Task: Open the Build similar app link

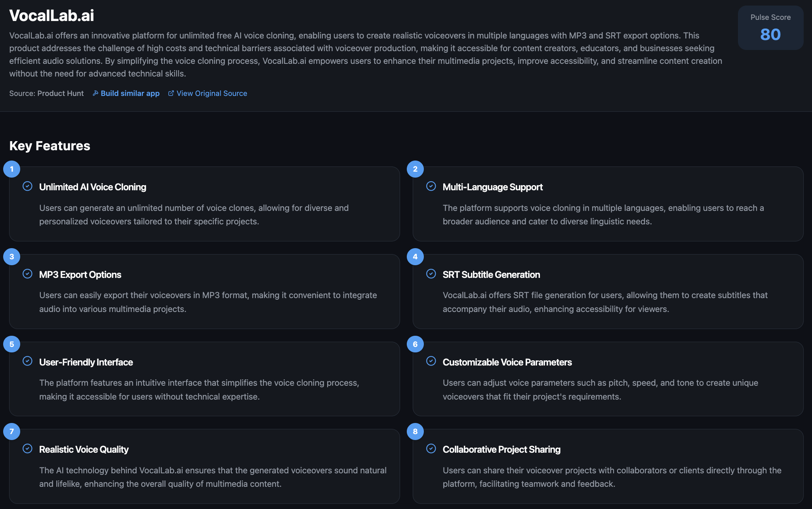Action: 126,93
